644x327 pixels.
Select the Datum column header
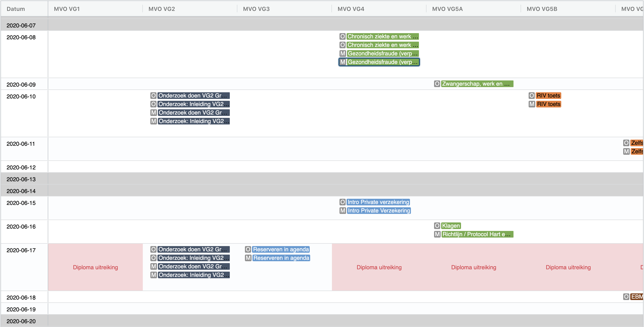(x=24, y=9)
